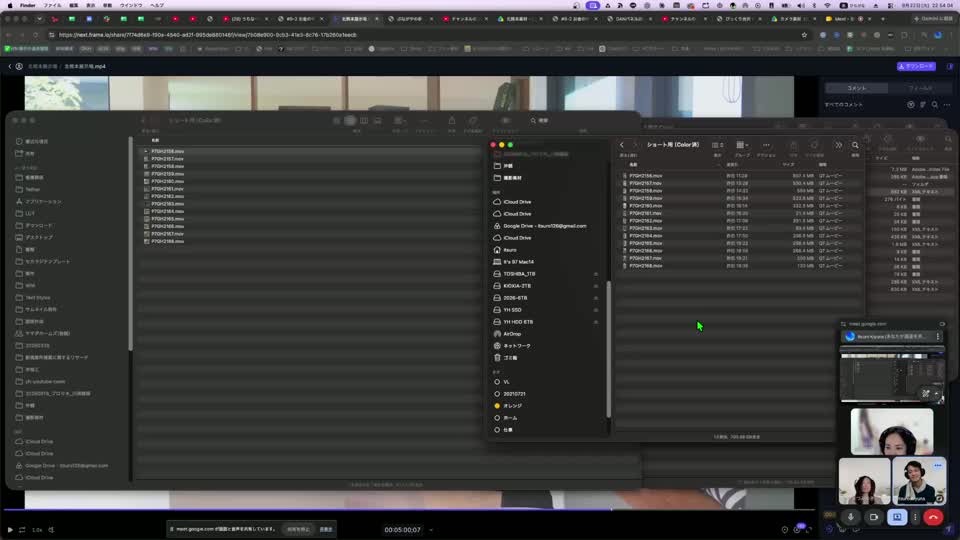
Task: Click the share icon in front Finder toolbar
Action: [793, 145]
